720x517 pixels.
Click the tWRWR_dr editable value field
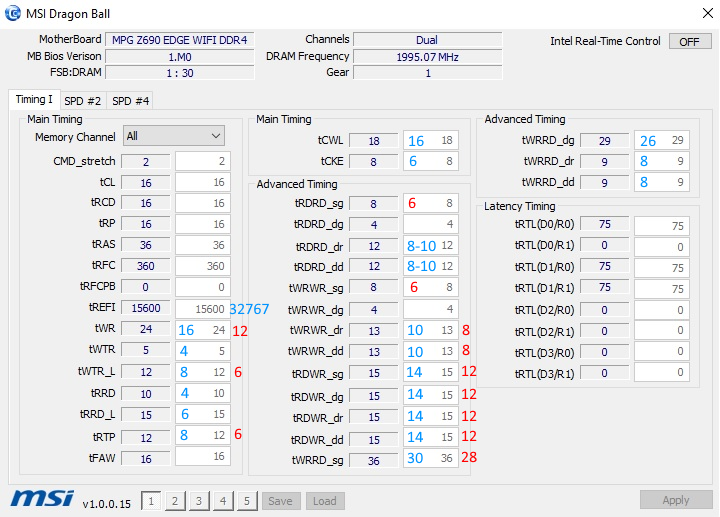pyautogui.click(x=431, y=330)
